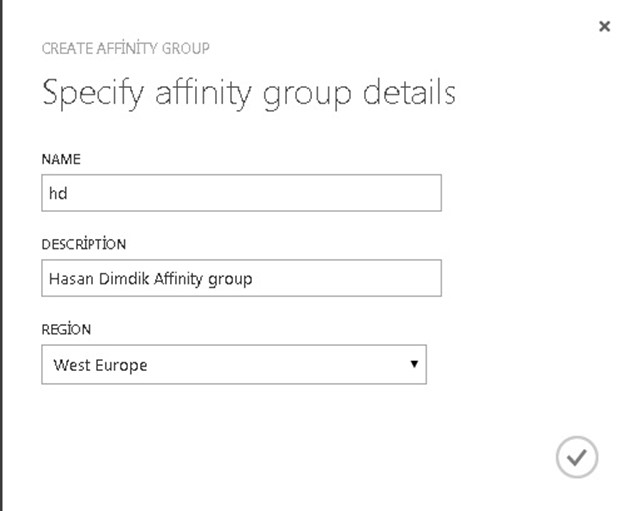Click the dark left border of the dialog
Screen dimensions: 631x511
[2, 255]
